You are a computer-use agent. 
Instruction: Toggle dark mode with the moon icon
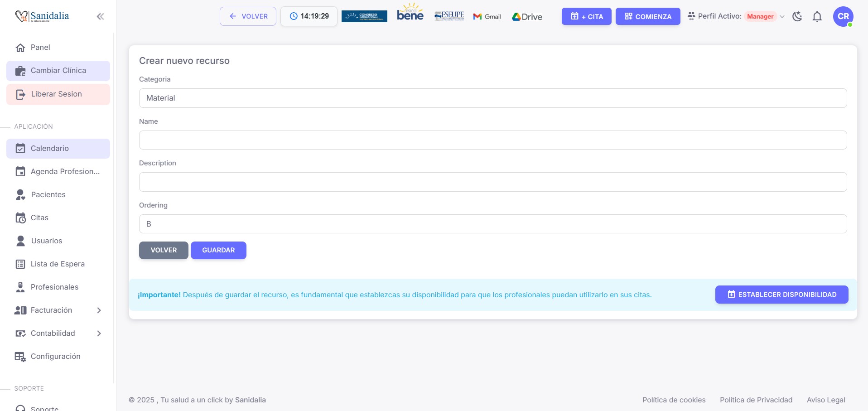tap(797, 16)
